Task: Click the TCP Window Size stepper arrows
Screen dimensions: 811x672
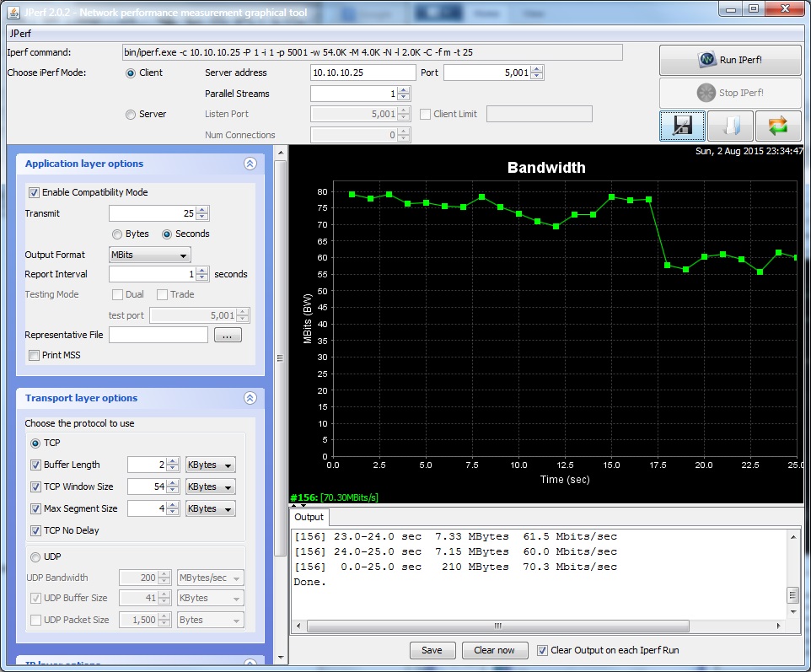Action: [173, 487]
